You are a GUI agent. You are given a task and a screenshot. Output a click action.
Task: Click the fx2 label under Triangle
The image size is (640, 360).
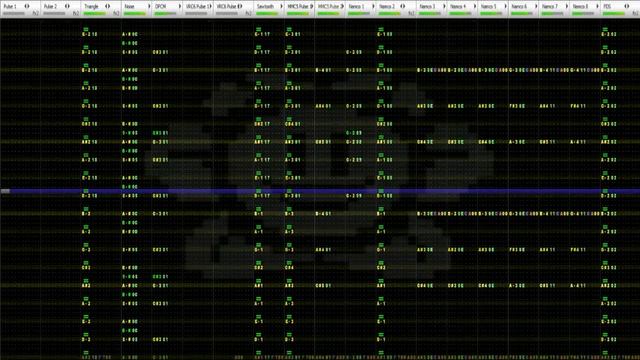click(x=116, y=13)
